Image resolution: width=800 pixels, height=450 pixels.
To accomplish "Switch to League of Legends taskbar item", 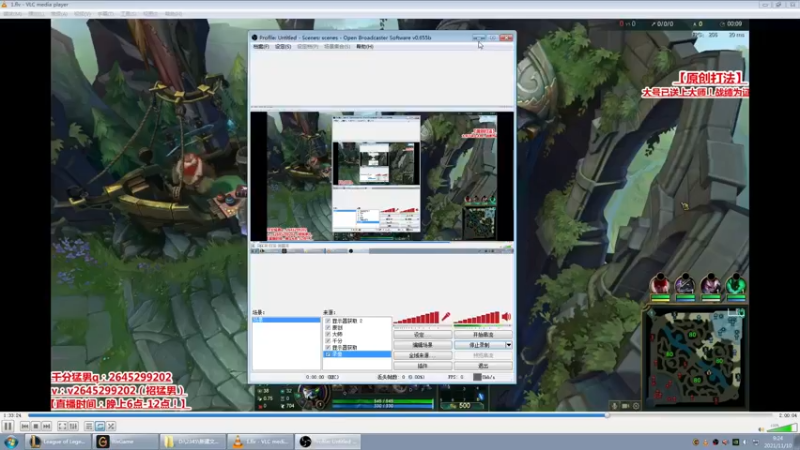I will (x=59, y=442).
